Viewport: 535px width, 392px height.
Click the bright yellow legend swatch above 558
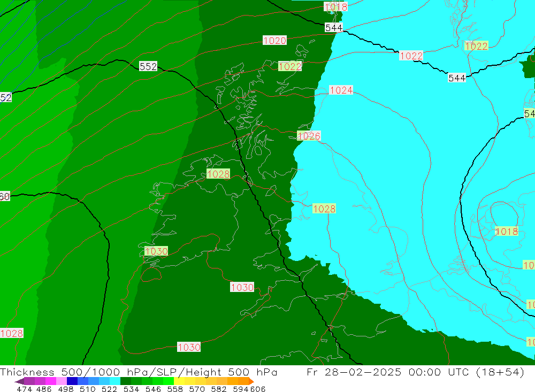click(179, 381)
